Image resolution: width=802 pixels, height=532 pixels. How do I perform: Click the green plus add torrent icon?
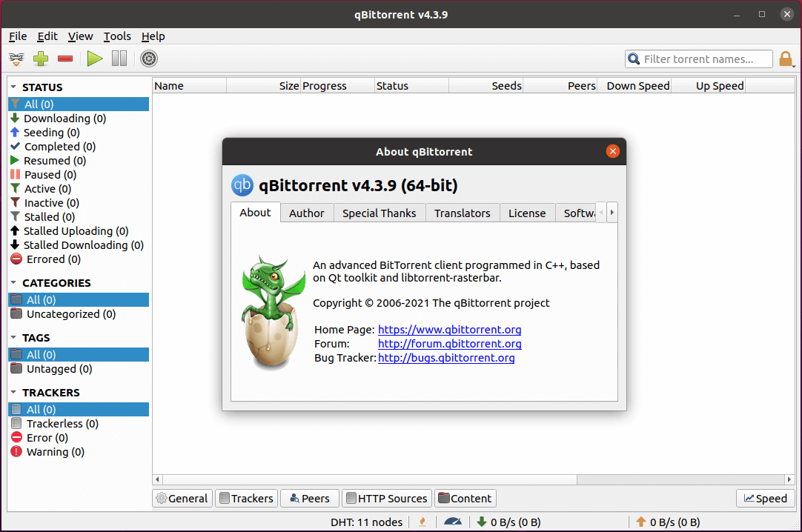coord(41,59)
